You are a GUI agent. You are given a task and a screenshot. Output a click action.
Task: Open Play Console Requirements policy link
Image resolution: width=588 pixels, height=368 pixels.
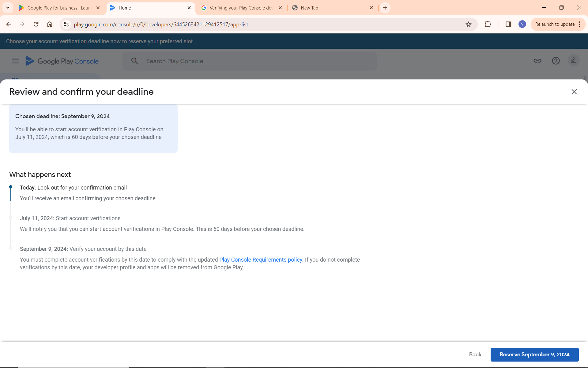point(261,260)
